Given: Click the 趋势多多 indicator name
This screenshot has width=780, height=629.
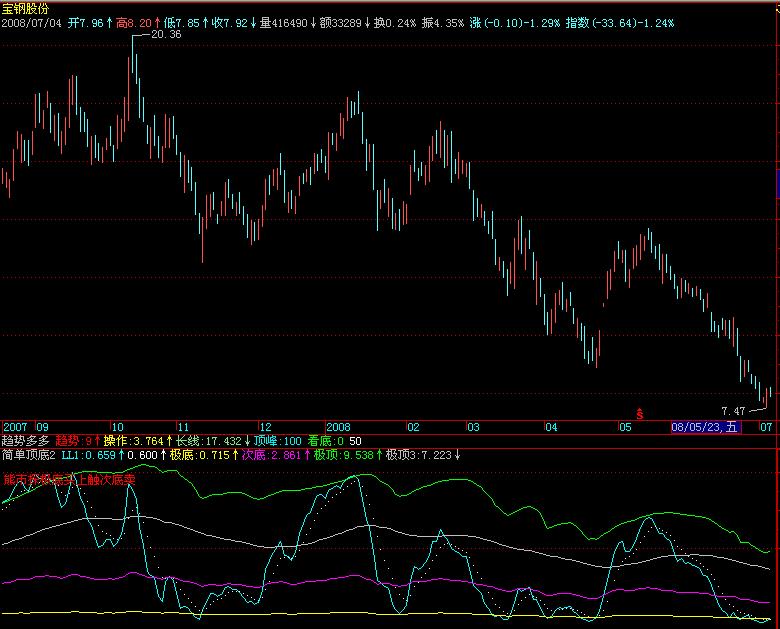Looking at the screenshot, I should click(x=25, y=441).
